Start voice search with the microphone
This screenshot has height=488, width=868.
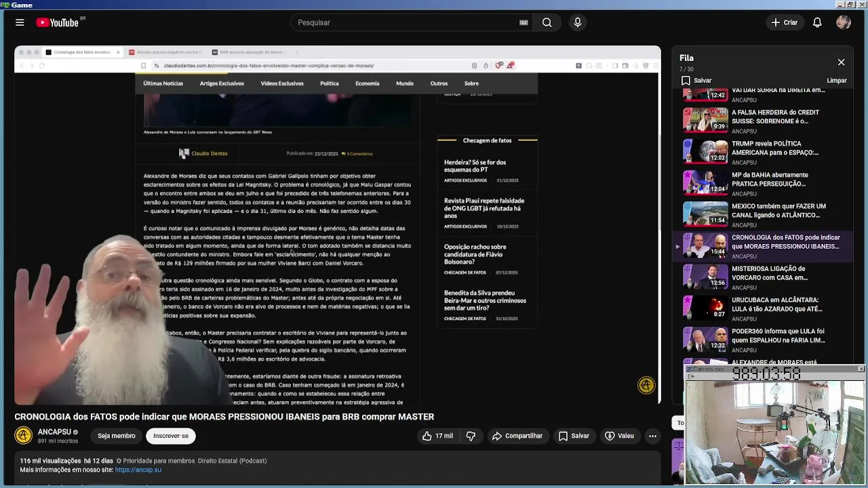[578, 22]
